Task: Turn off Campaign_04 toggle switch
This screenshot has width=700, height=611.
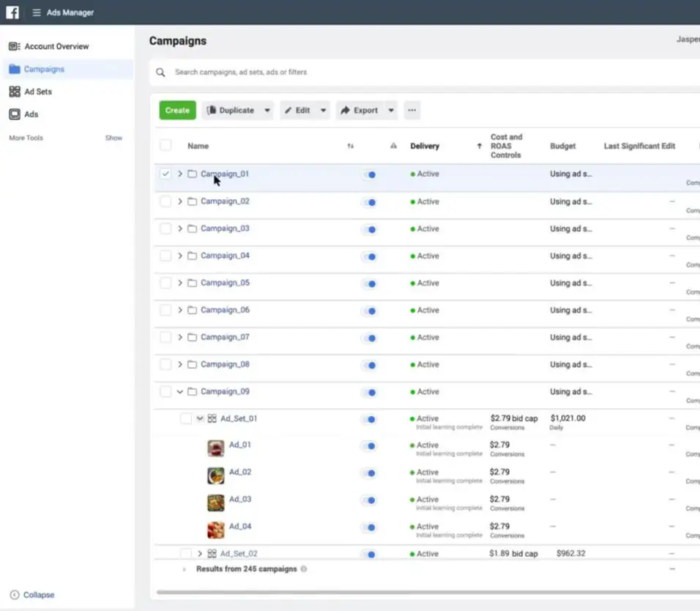Action: click(369, 256)
